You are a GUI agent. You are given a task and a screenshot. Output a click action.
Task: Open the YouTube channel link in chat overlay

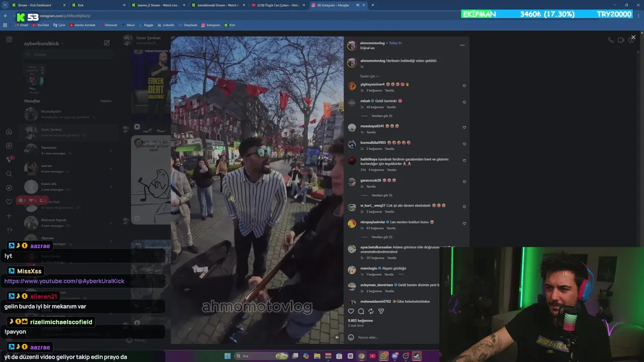point(64,281)
